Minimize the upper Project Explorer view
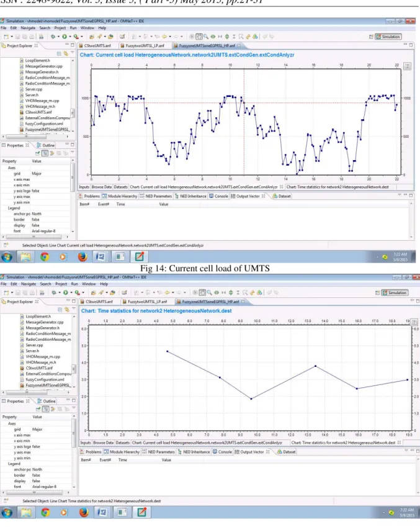The image size is (420, 527). (67, 45)
